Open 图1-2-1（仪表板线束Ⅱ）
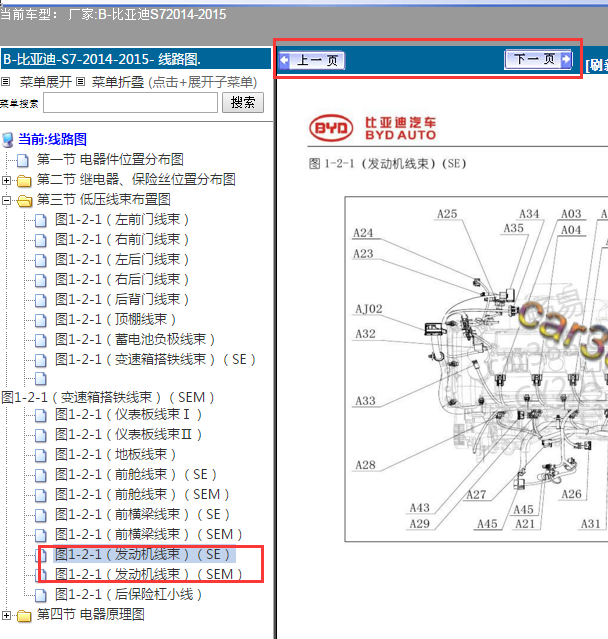Image resolution: width=608 pixels, height=639 pixels. coord(128,435)
